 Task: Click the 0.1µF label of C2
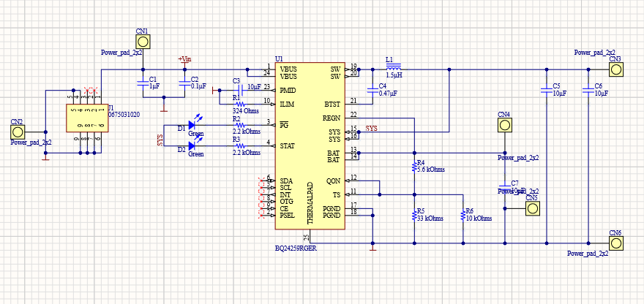pyautogui.click(x=198, y=86)
